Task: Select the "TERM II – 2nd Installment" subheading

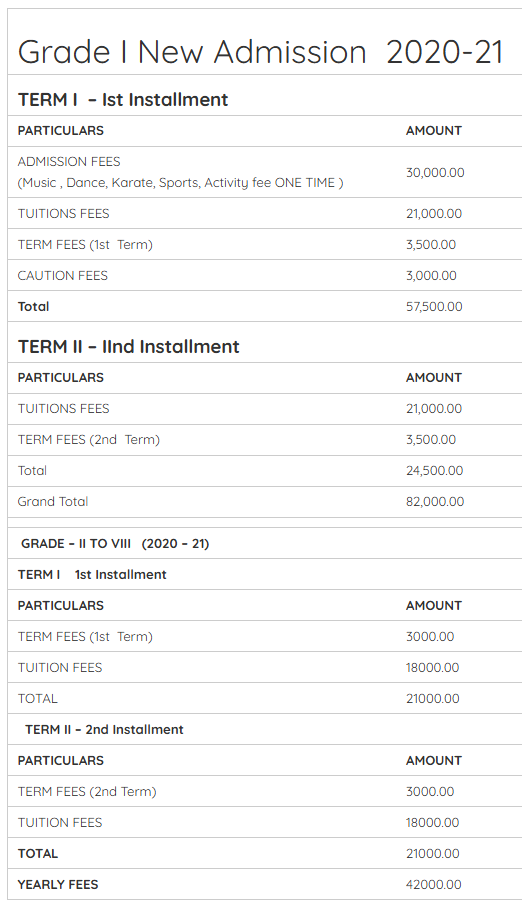Action: click(x=104, y=730)
